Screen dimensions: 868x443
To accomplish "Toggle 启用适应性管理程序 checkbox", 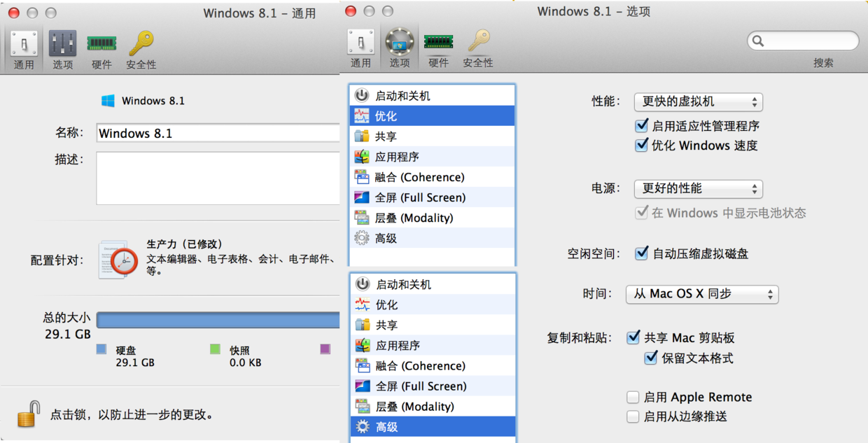I will pos(641,125).
